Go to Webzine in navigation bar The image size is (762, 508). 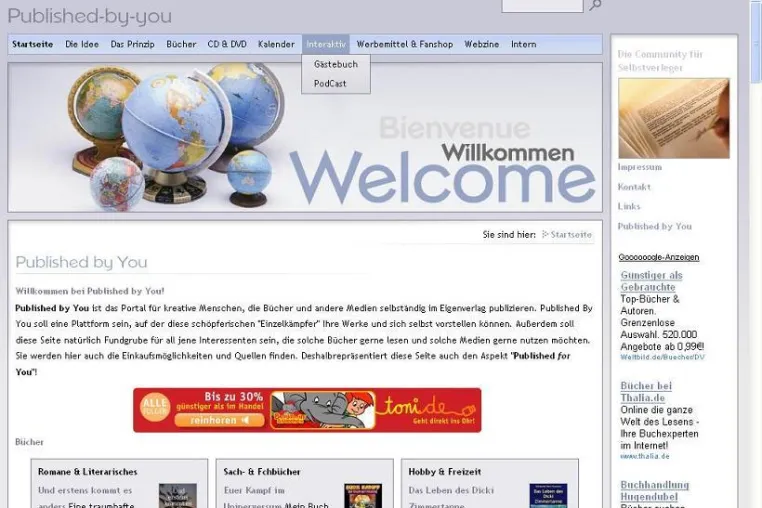[481, 44]
